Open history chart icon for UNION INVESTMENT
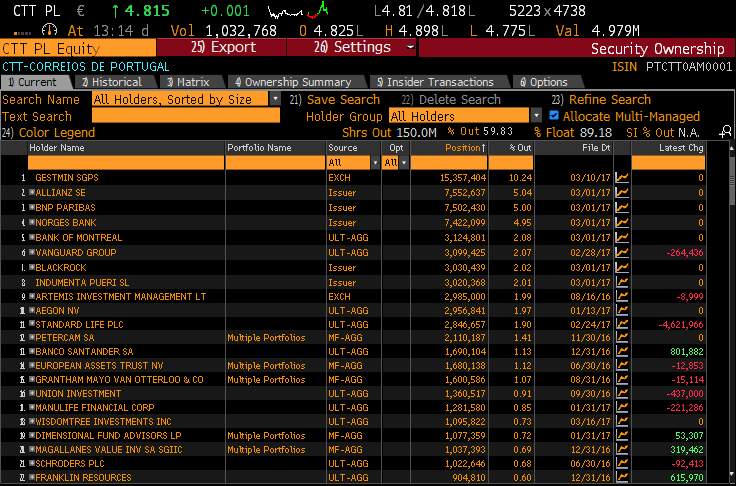This screenshot has height=486, width=736. (x=622, y=394)
